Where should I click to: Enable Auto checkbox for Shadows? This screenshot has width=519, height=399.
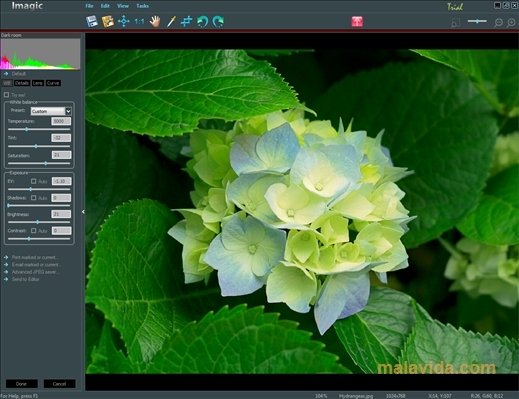point(34,198)
